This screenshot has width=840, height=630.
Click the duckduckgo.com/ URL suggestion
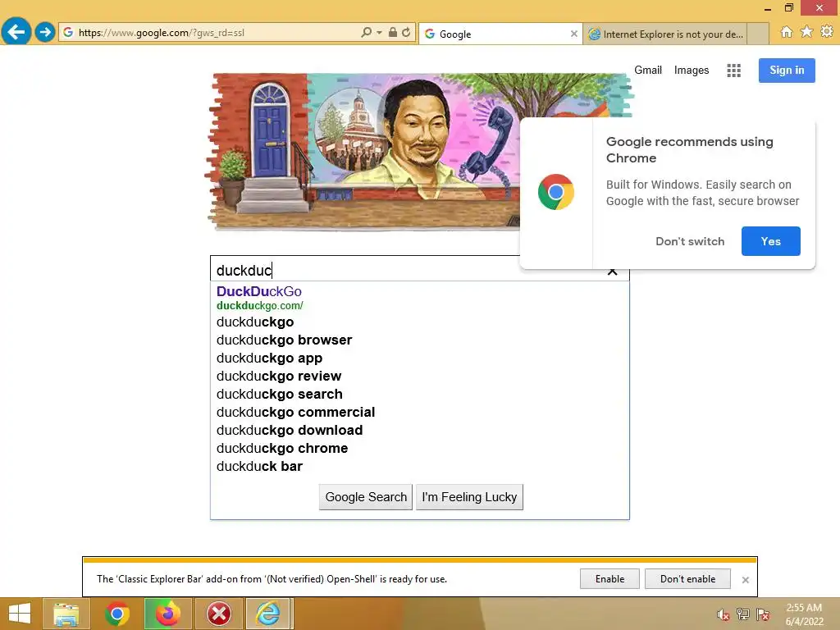[x=259, y=305]
